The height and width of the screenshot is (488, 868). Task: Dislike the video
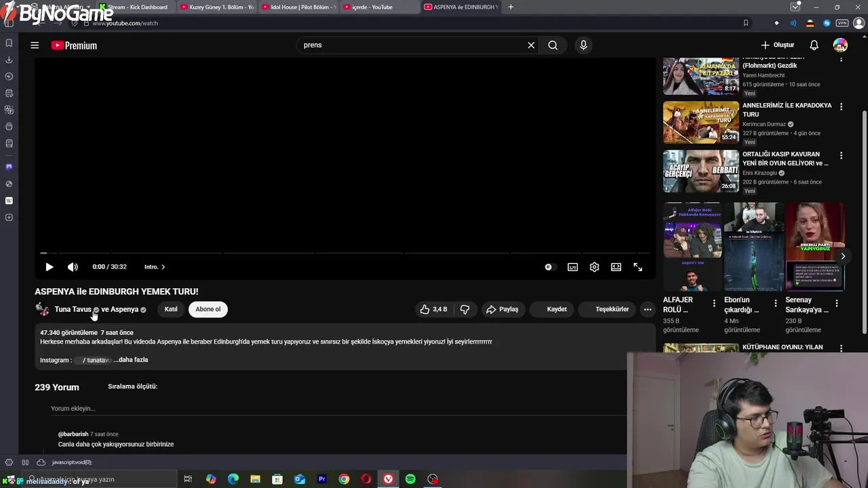[x=465, y=309]
